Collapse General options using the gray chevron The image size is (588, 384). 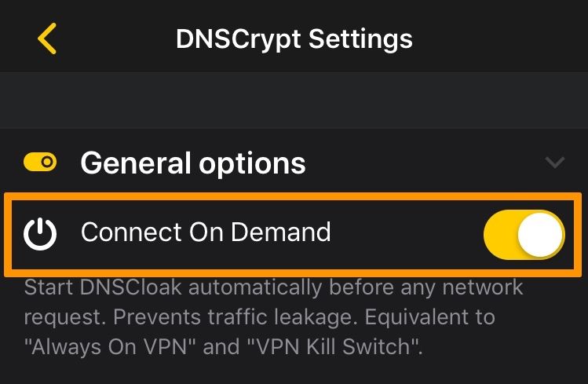coord(554,163)
